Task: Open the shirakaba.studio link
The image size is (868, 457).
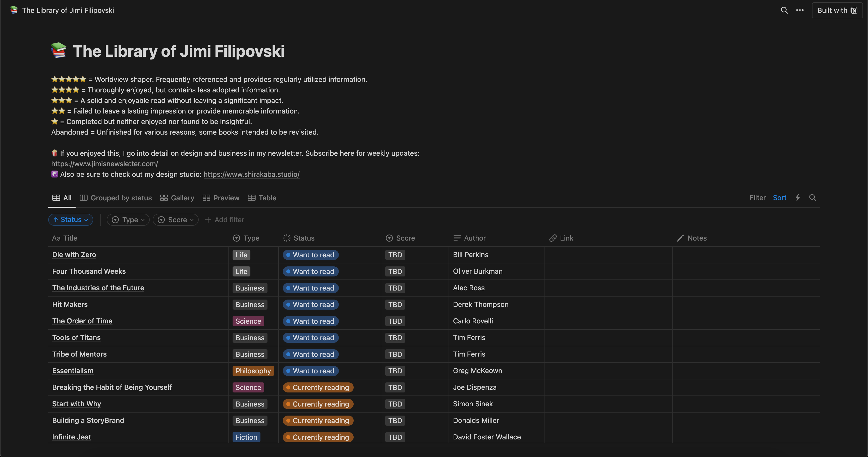Action: [251, 175]
